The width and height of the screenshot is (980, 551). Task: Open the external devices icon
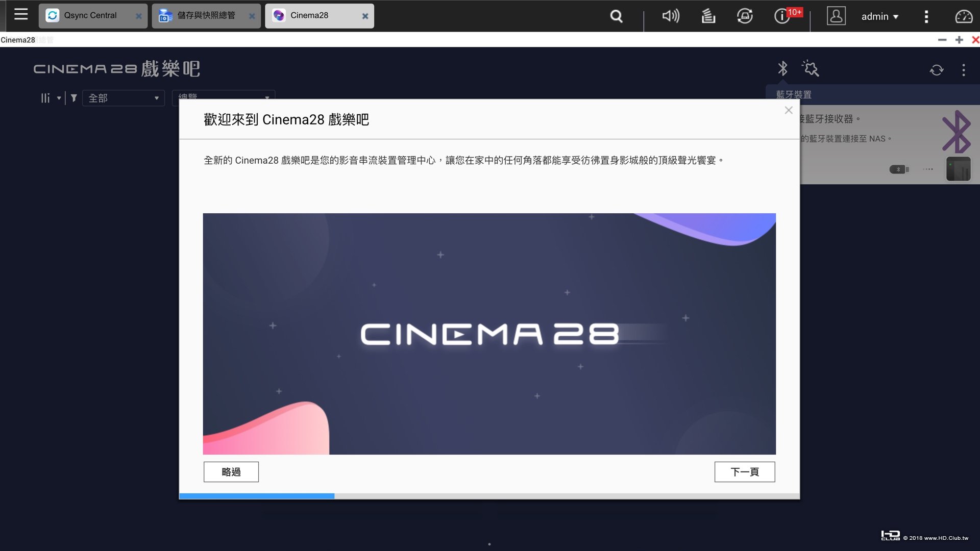point(745,16)
